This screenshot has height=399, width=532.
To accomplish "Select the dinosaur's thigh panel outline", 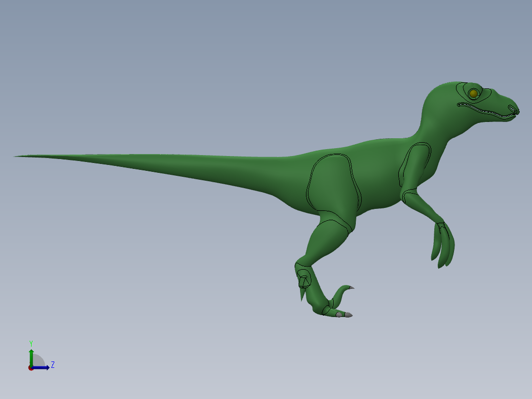I will coord(334,183).
